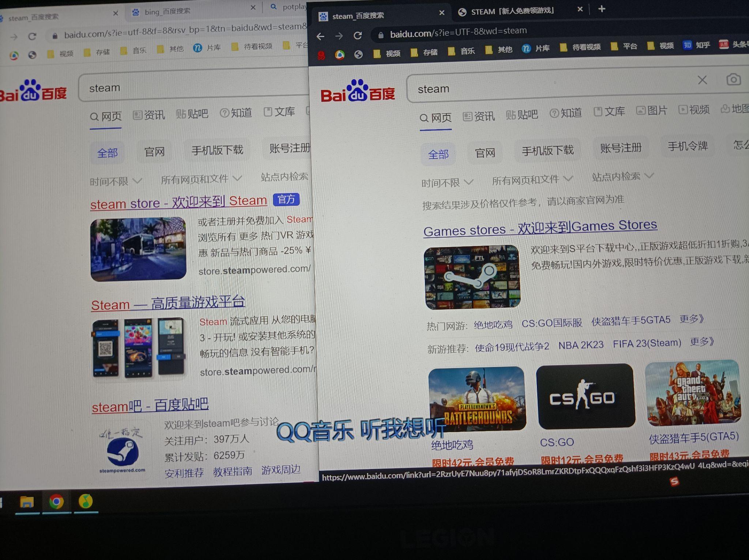Switch to 图片 tab in right window
This screenshot has height=560, width=749.
(652, 110)
